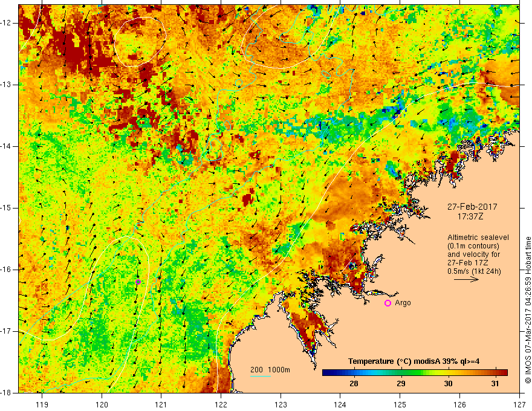Click the 119 longitude axis label
The height and width of the screenshot is (411, 532).
pyautogui.click(x=42, y=404)
